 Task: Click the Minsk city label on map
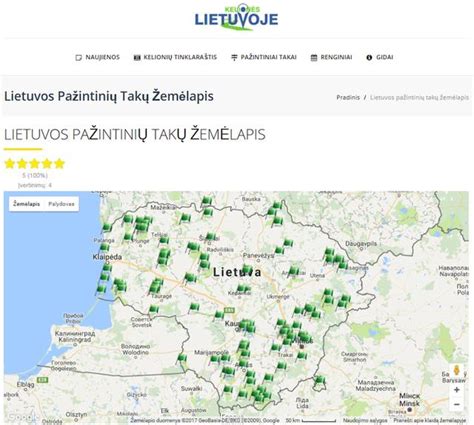click(410, 400)
